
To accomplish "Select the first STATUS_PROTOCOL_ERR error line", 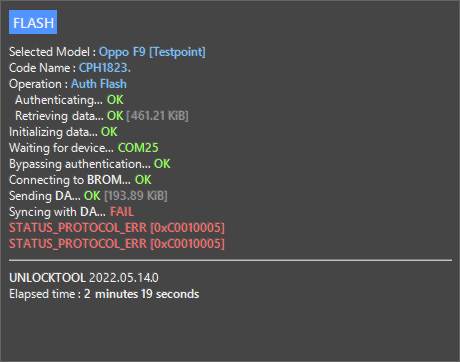I will click(x=117, y=228).
